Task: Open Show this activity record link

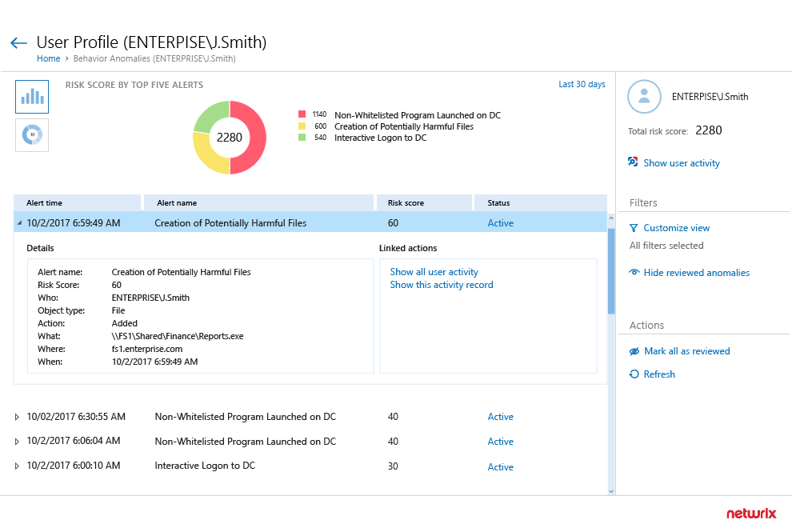Action: (441, 285)
